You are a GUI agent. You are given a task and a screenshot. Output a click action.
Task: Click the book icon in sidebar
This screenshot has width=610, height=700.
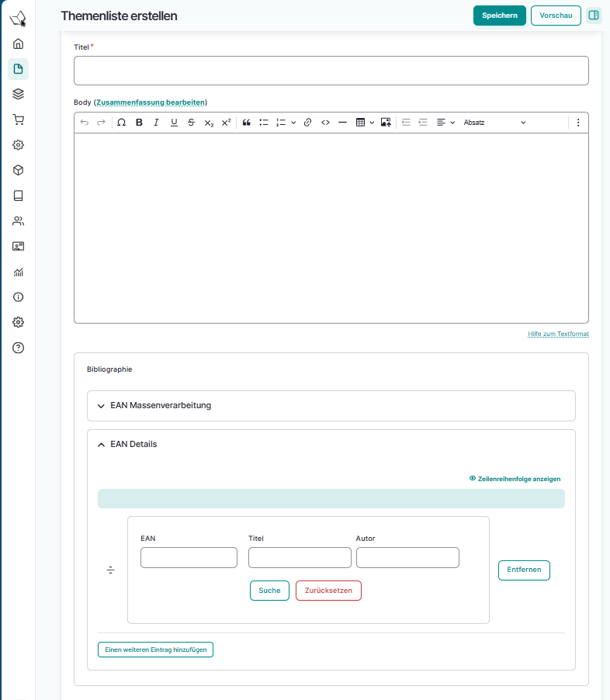19,196
